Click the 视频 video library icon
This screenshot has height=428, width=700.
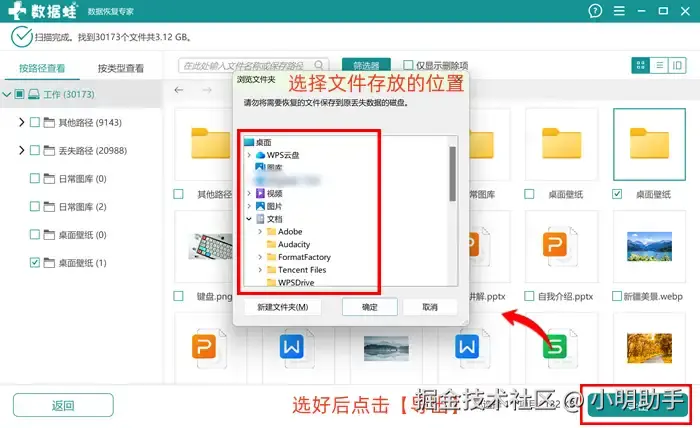pyautogui.click(x=260, y=193)
